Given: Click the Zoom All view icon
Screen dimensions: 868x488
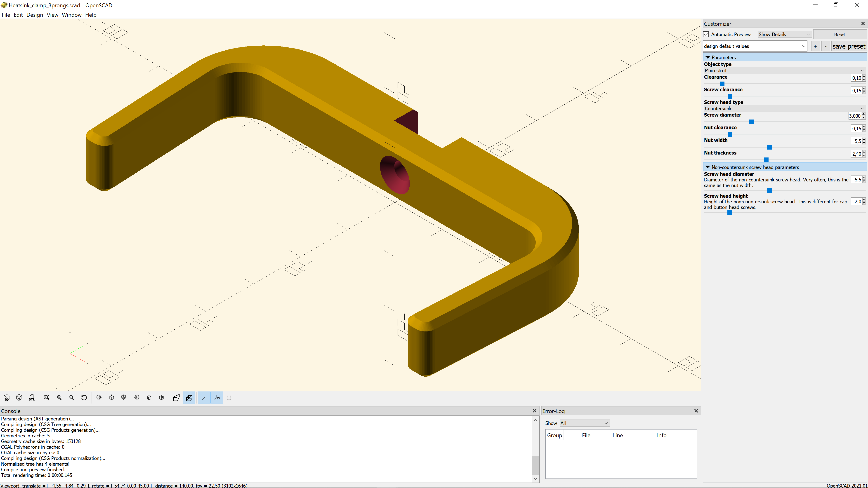Looking at the screenshot, I should tap(47, 397).
